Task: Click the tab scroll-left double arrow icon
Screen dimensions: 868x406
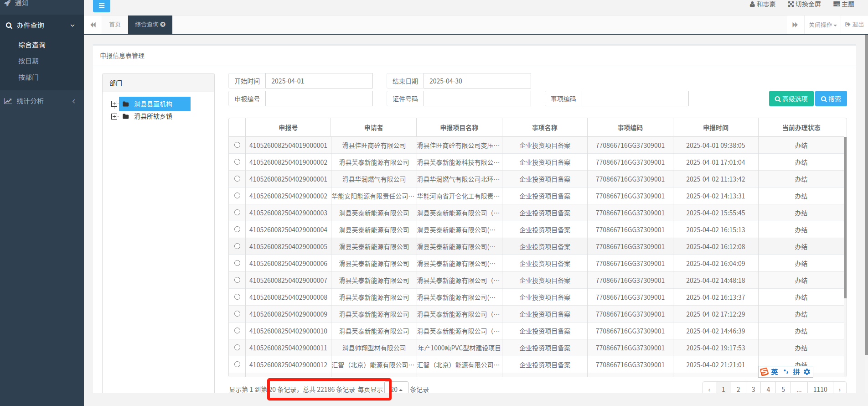Action: (93, 25)
